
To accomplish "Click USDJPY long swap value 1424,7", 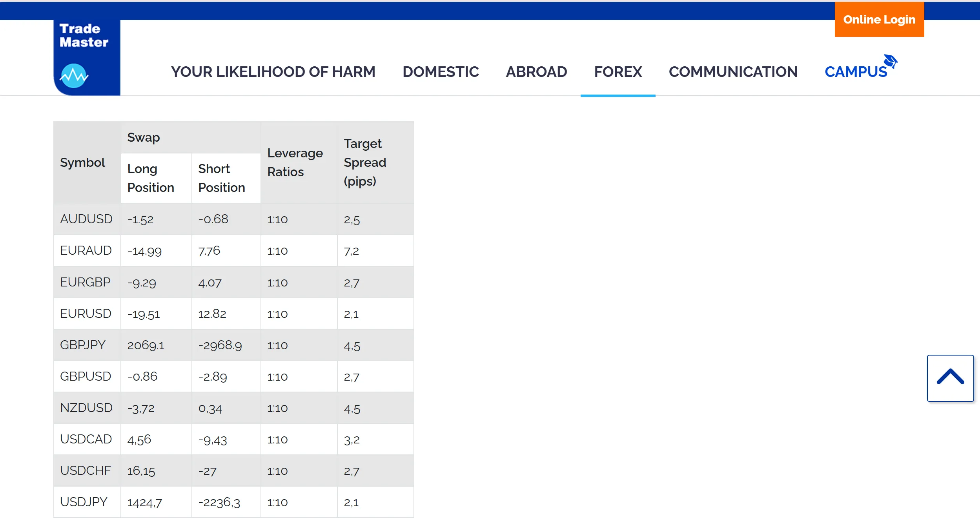I will pos(145,503).
